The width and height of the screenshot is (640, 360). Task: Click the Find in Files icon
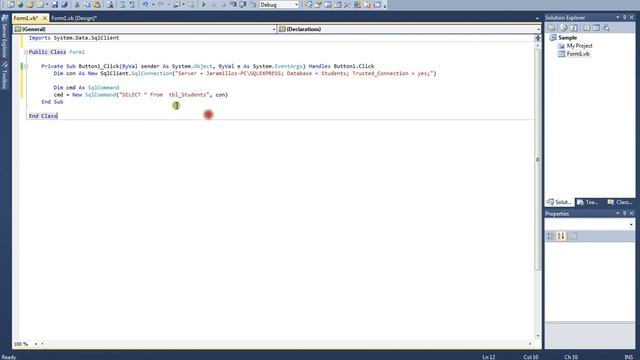[x=110, y=4]
